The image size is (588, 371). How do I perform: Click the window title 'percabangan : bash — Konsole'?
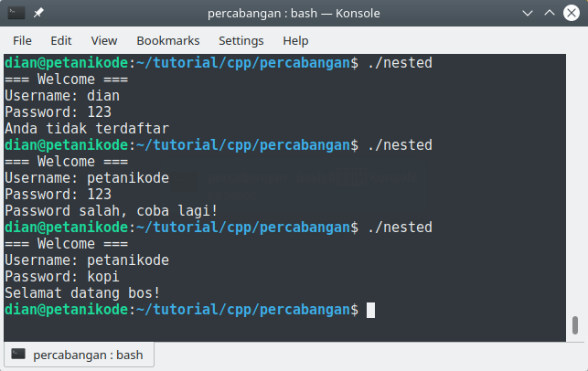(x=294, y=13)
